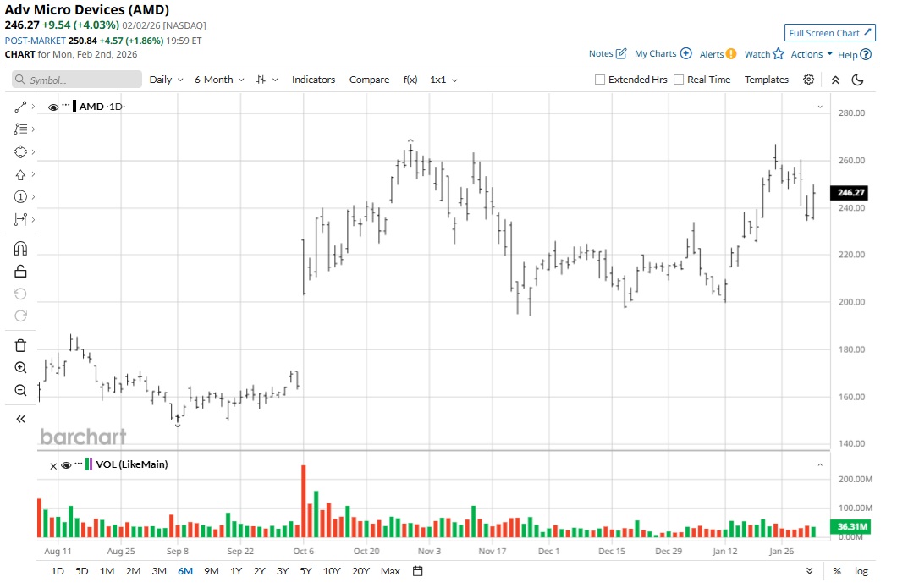This screenshot has height=588, width=897.
Task: Zoom out of the chart
Action: pos(20,391)
